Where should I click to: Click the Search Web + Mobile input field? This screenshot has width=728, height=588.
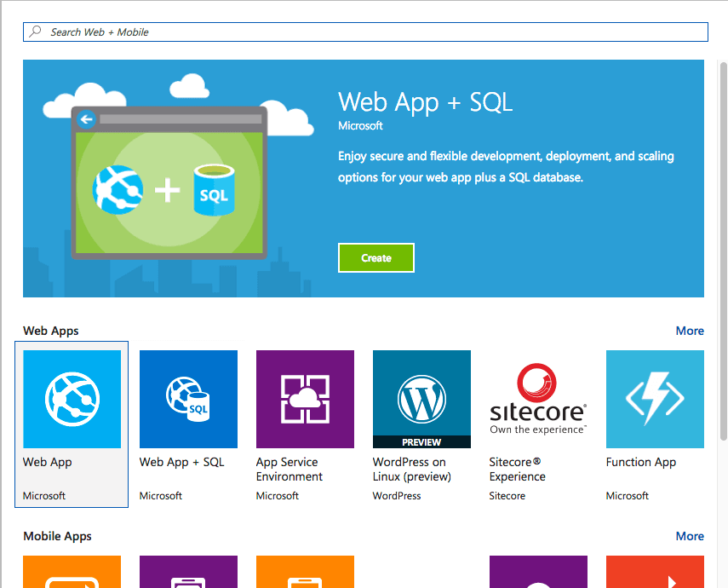[365, 32]
